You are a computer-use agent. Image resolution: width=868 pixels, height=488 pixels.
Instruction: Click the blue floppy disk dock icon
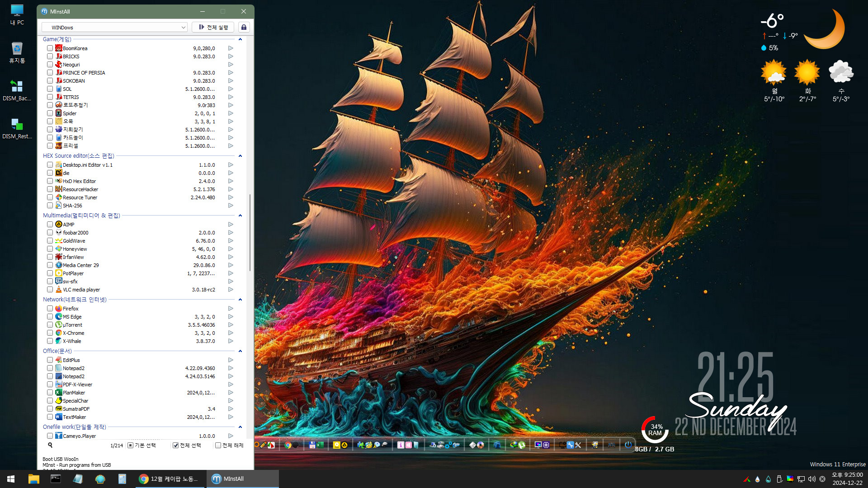(x=312, y=445)
